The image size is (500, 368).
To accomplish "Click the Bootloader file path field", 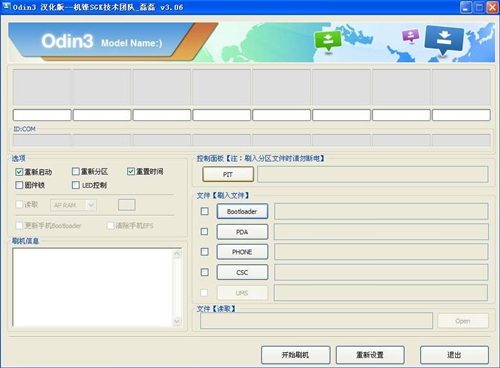I will click(381, 211).
